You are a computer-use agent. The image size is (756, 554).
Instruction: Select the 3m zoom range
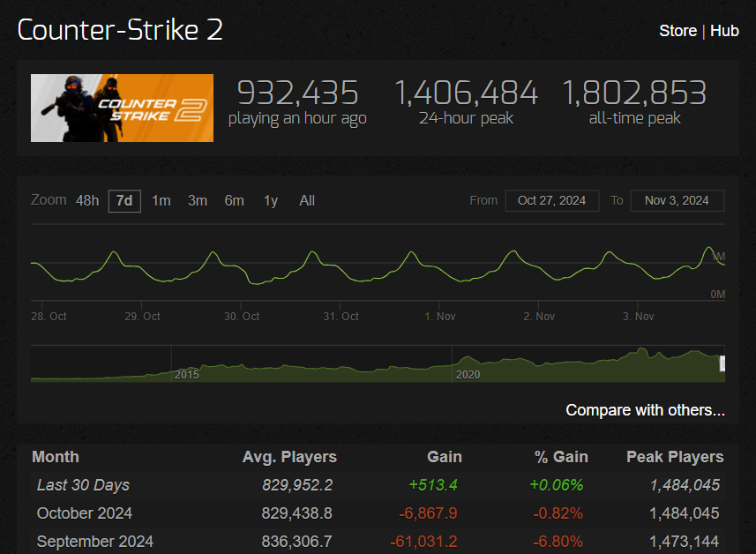(x=198, y=200)
